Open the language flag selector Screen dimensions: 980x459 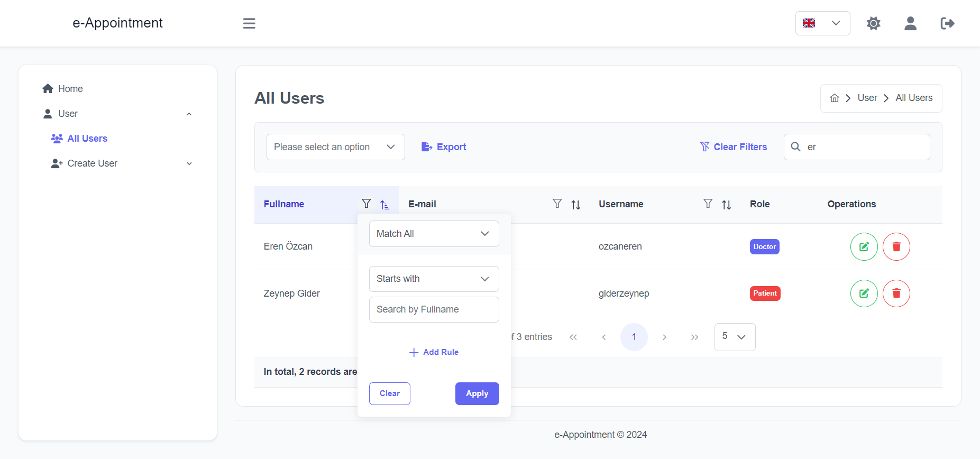822,23
